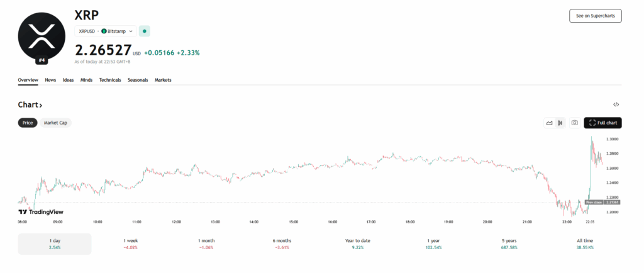Click the #4 rank badge
644x273 pixels.
(x=42, y=60)
